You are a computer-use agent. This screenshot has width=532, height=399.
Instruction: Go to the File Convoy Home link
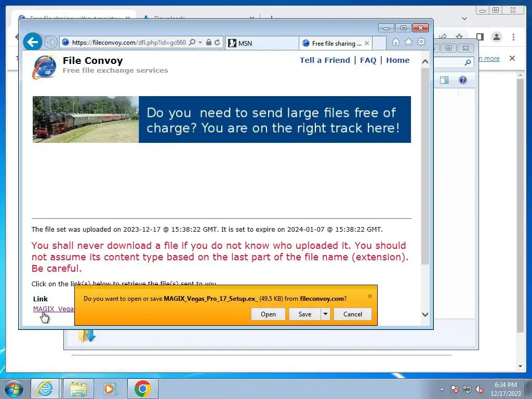[x=397, y=60]
